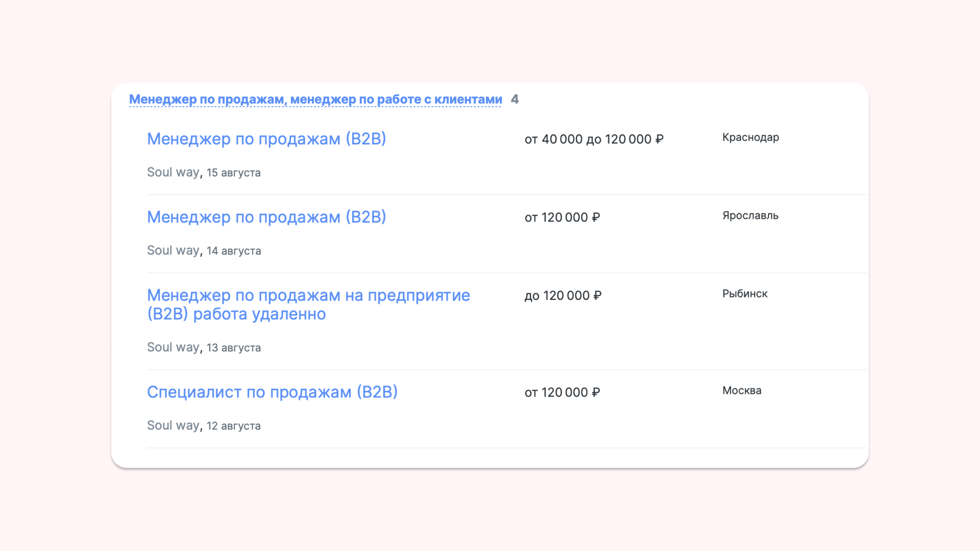Click the '12 августа' posting date
Image resolution: width=980 pixels, height=551 pixels.
tap(233, 426)
